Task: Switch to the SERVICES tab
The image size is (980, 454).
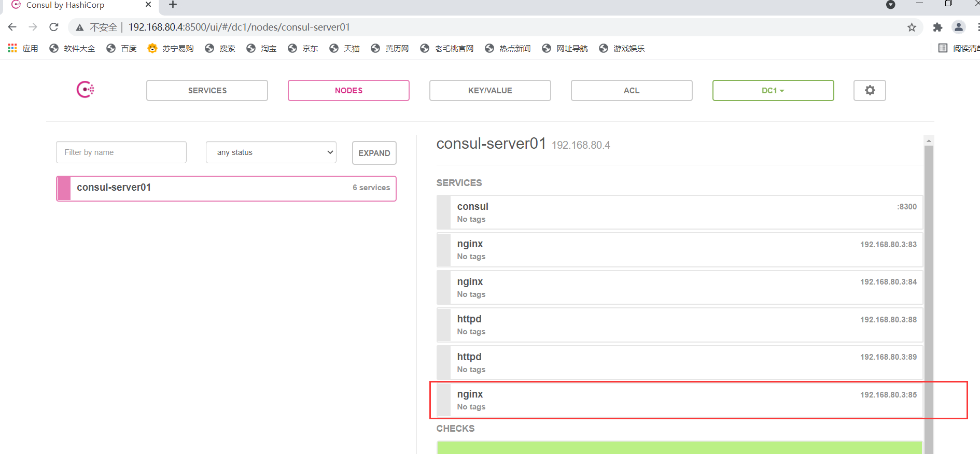Action: [207, 90]
